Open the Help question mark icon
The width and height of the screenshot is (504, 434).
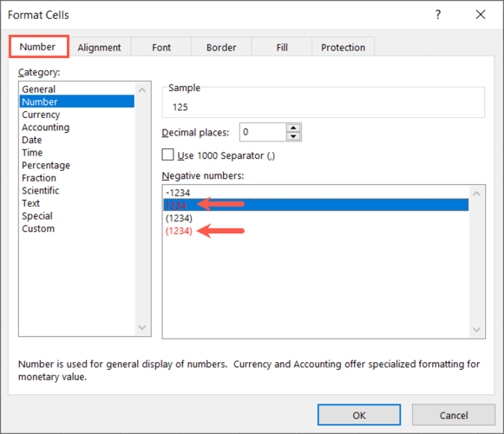(438, 15)
